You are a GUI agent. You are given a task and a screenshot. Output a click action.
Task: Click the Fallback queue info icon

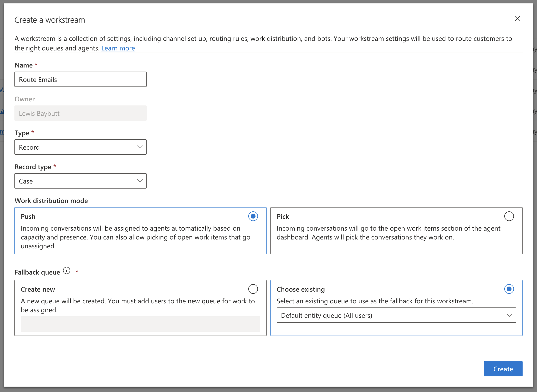pos(67,271)
